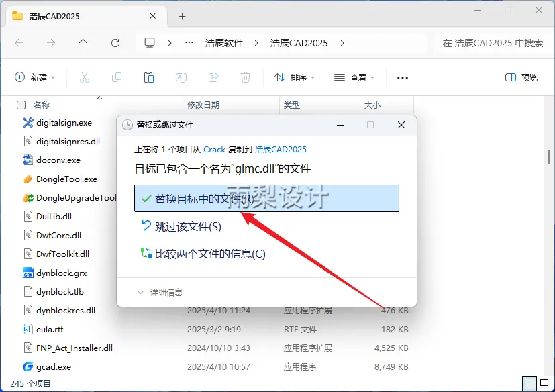Open the 查看 view dropdown
Viewport: 555px width, 392px height.
tap(354, 77)
